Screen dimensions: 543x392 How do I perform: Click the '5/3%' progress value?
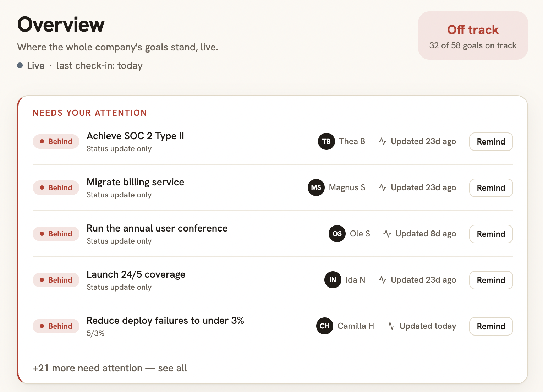point(95,333)
